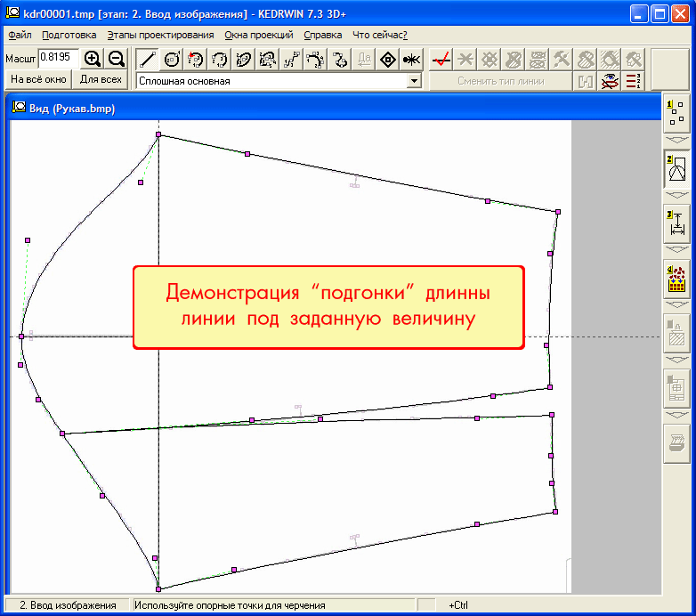696x616 pixels.
Task: Click the zoom in magnifier icon
Action: [x=93, y=59]
